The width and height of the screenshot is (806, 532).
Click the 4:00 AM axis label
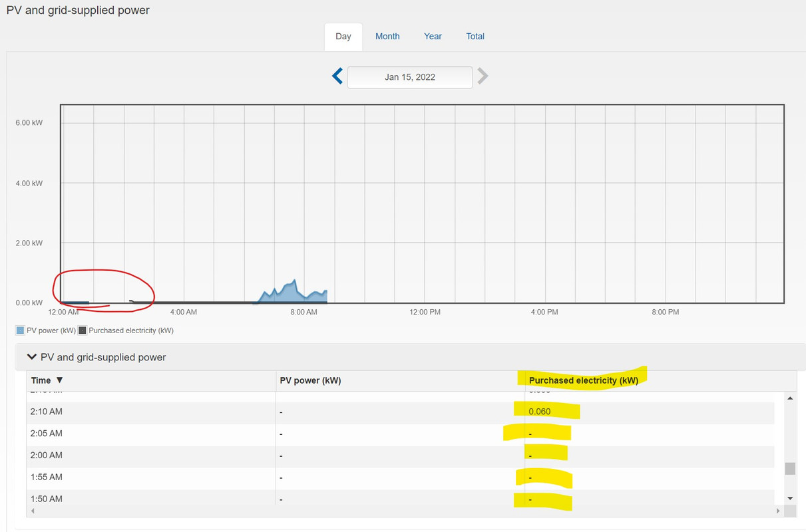pyautogui.click(x=183, y=312)
